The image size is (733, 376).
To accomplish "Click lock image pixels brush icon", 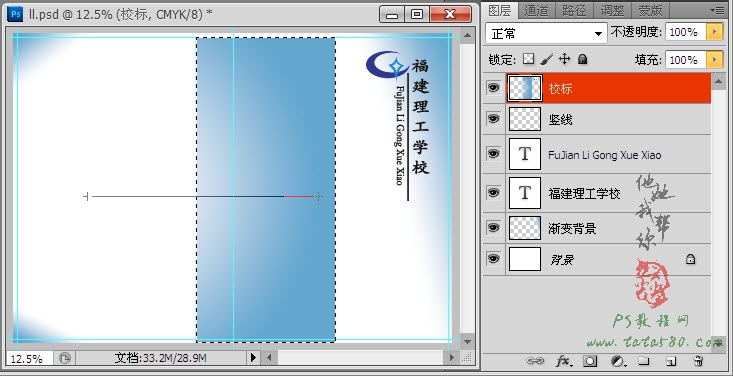I will [x=546, y=59].
